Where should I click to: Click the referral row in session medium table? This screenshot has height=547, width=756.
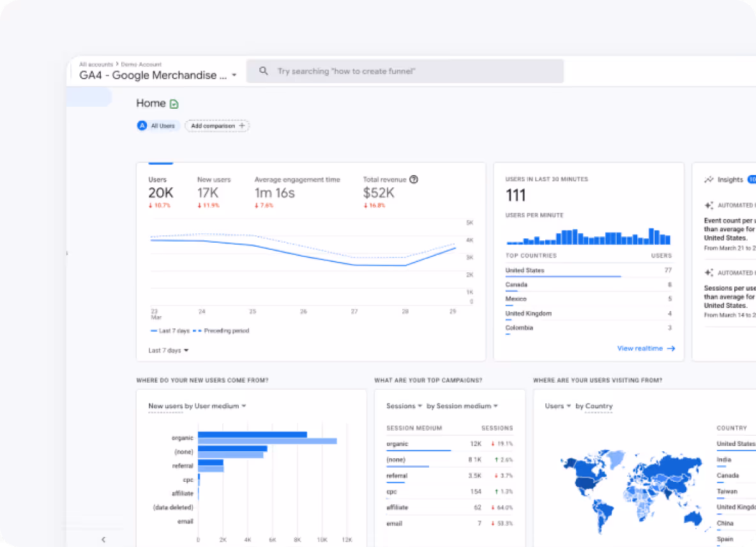click(x=450, y=476)
